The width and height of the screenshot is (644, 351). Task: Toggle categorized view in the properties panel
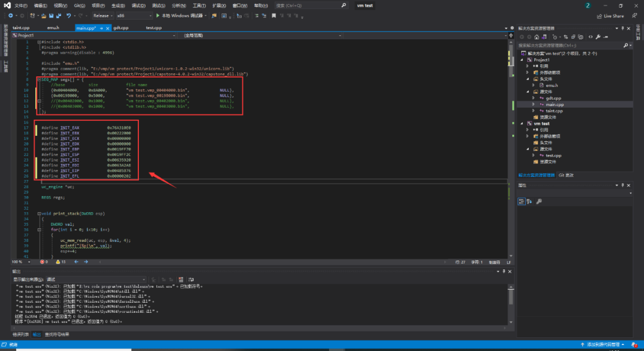click(x=521, y=201)
